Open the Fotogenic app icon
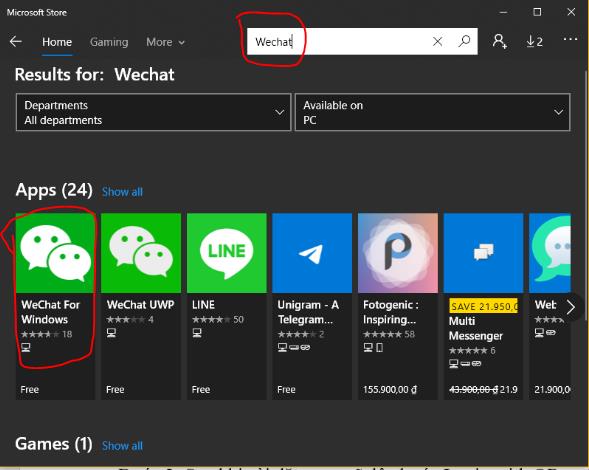The width and height of the screenshot is (589, 470). [x=398, y=253]
